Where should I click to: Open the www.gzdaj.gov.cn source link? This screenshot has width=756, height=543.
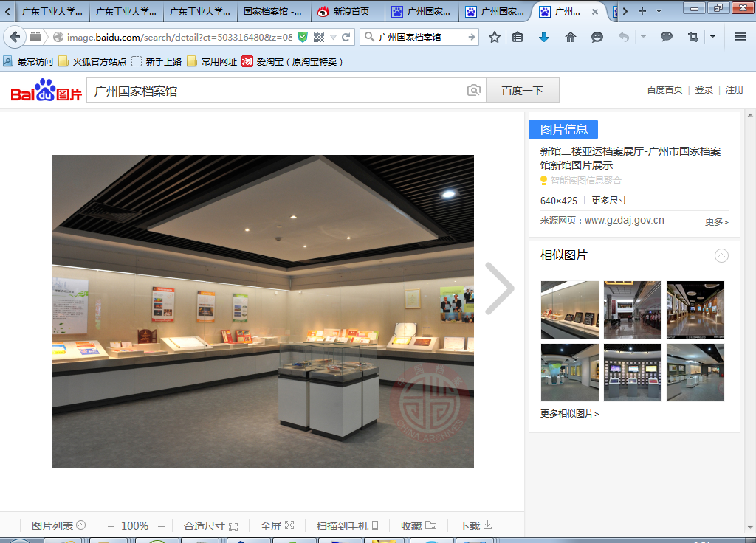624,220
